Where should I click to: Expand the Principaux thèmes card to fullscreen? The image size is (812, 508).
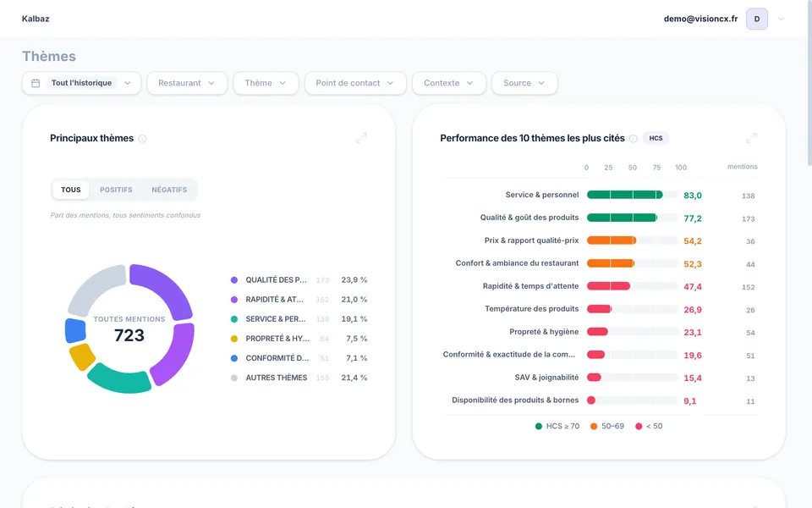361,138
